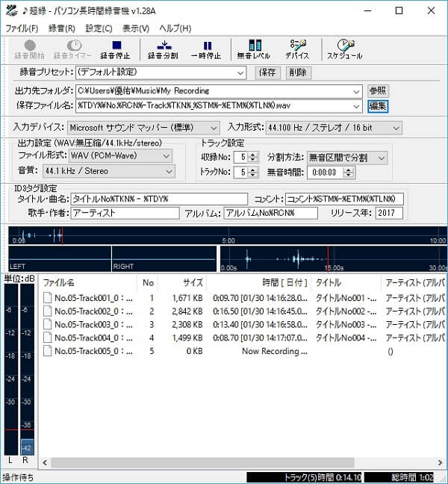Open the 表示(V) menu
The height and width of the screenshot is (484, 448).
coord(136,28)
